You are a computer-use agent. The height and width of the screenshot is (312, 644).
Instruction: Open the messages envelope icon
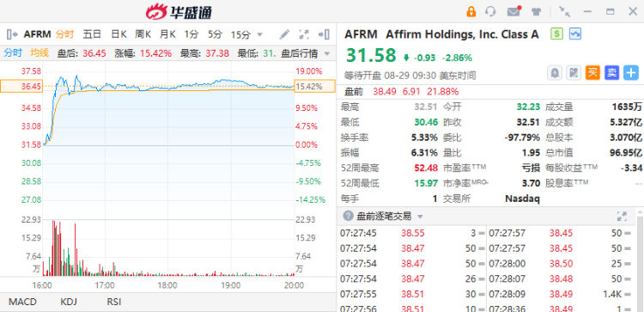[x=513, y=11]
